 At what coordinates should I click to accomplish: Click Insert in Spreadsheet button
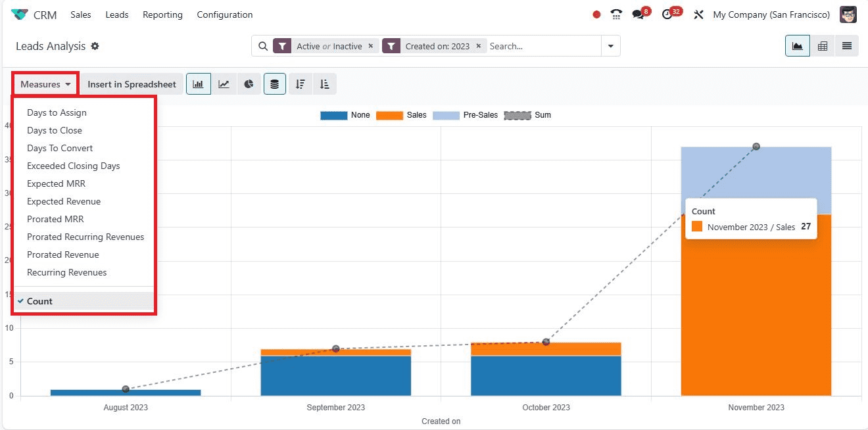point(132,84)
